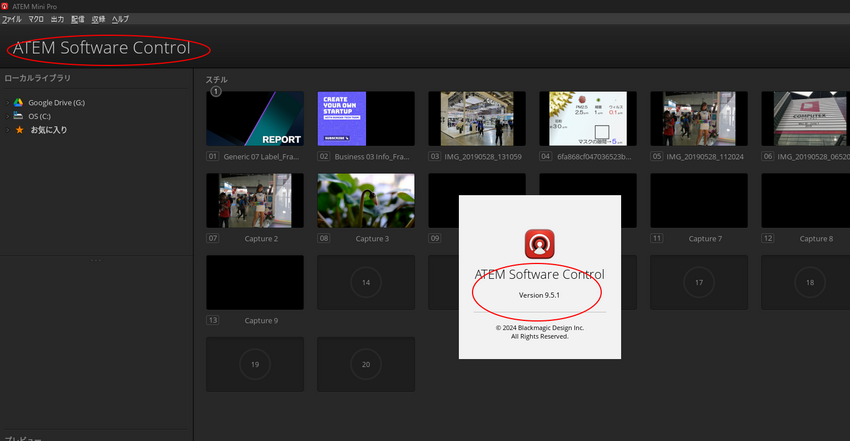Select the Create Your Own Startup still thumbnail
Image resolution: width=850 pixels, height=441 pixels.
[366, 119]
